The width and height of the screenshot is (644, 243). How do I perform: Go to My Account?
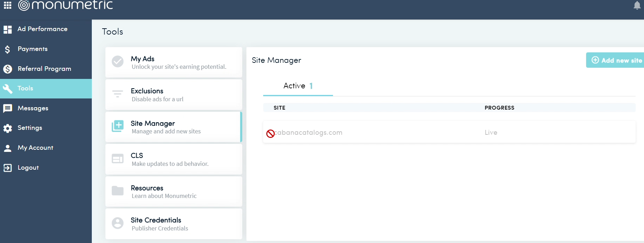click(x=46, y=148)
